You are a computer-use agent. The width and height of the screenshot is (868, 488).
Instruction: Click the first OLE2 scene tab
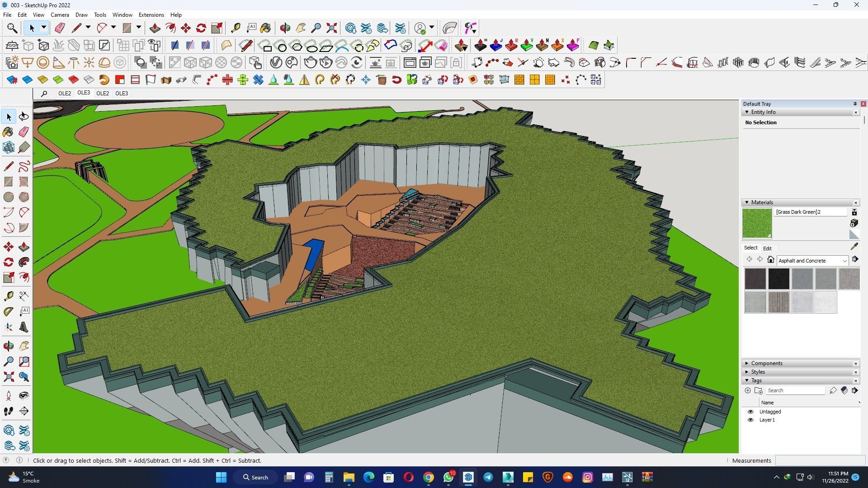(65, 94)
